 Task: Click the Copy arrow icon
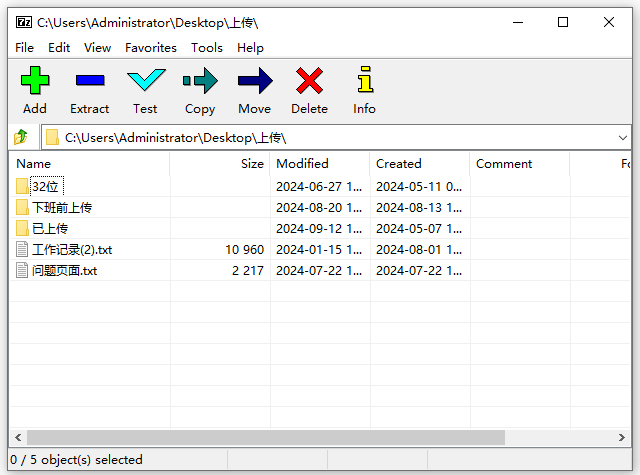click(x=200, y=81)
